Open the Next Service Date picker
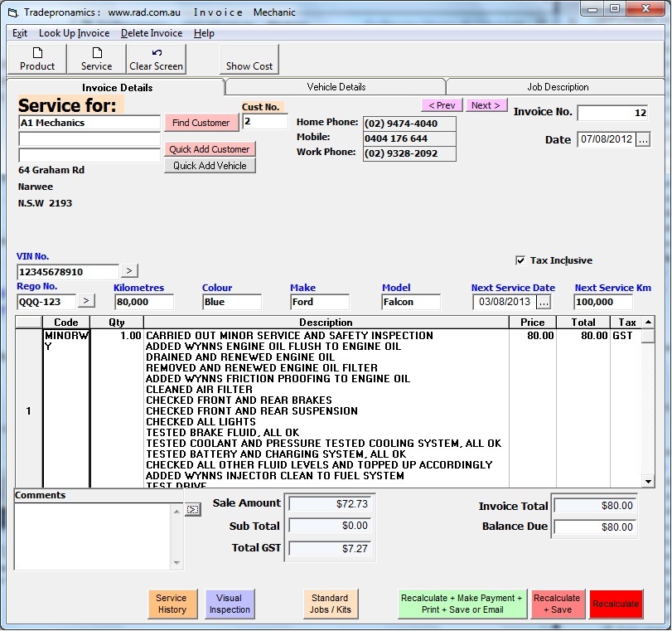Viewport: 672px width, 631px height. (x=544, y=300)
